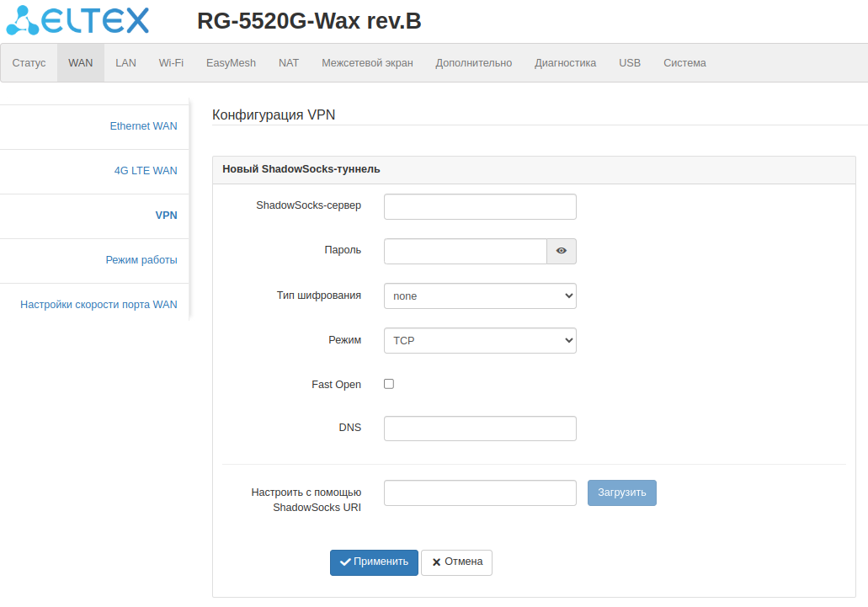Open the Система tab

[x=684, y=63]
